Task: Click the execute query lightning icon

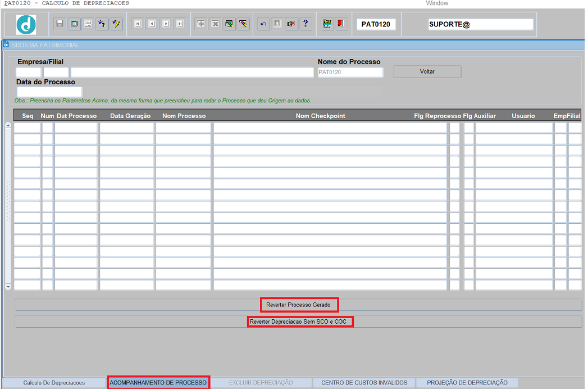Action: (x=116, y=24)
